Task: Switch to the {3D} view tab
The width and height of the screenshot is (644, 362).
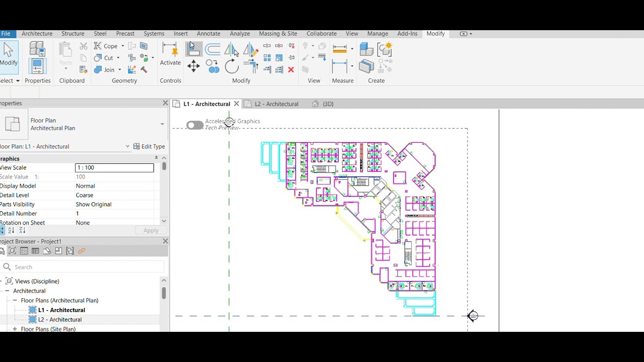Action: pos(323,104)
